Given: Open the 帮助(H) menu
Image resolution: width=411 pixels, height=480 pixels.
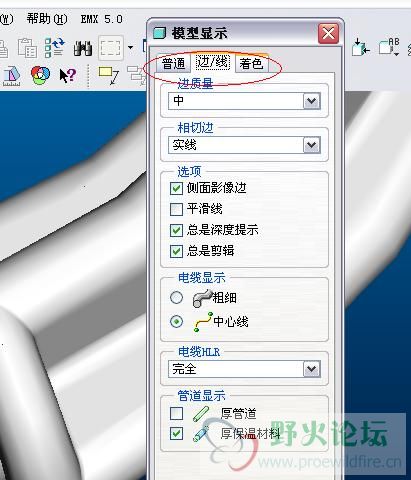Looking at the screenshot, I should coord(47,19).
